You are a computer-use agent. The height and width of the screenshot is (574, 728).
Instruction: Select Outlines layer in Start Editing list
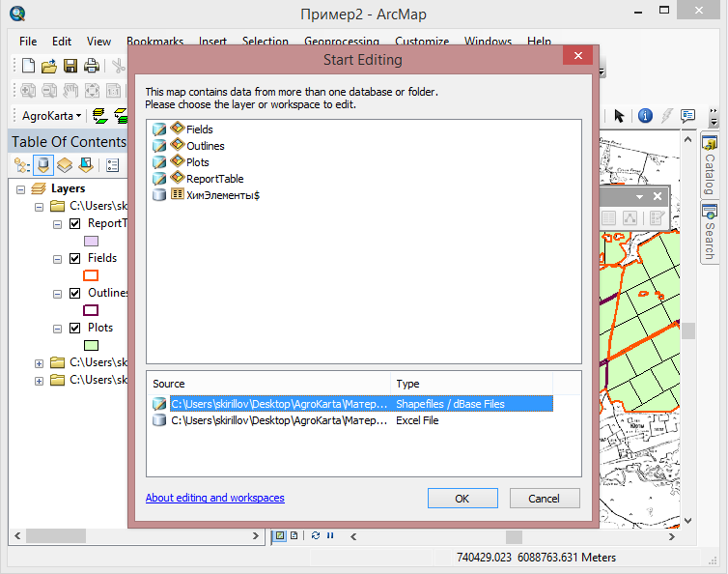tap(206, 146)
